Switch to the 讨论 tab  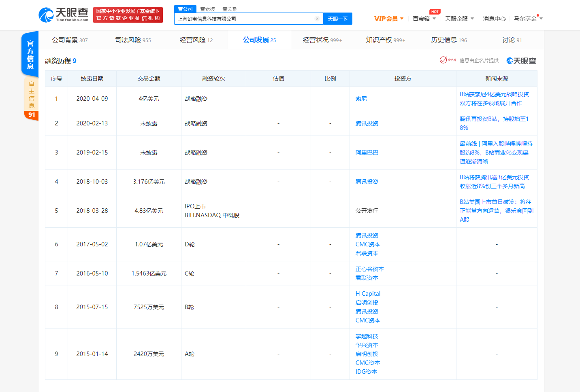point(512,40)
